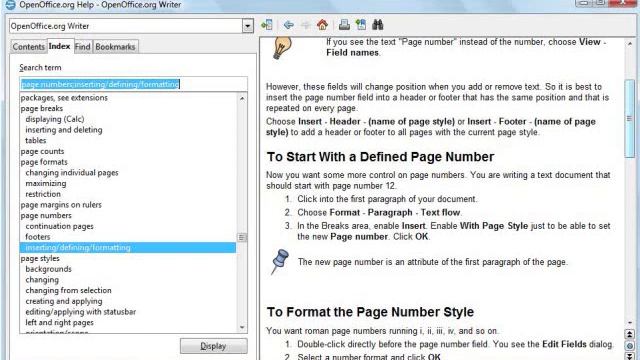Image resolution: width=640 pixels, height=360 pixels.
Task: Click the help content scrollbar thumb
Action: tap(630, 118)
